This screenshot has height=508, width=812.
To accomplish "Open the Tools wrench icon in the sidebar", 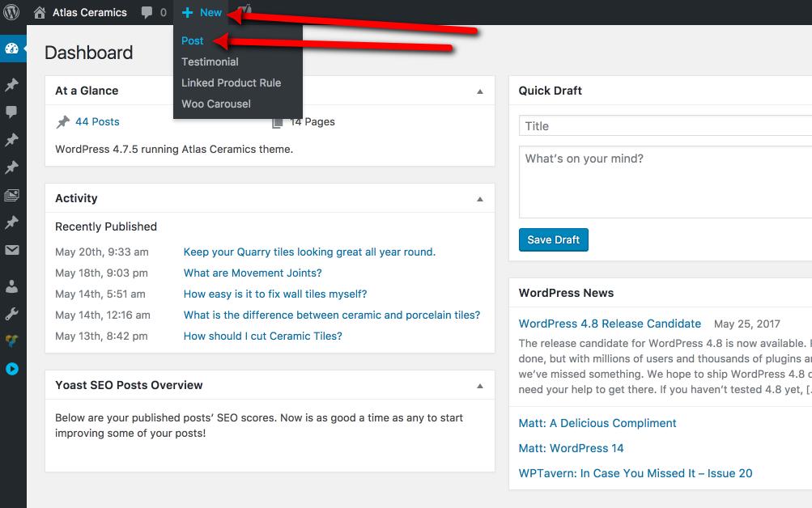I will [x=12, y=314].
